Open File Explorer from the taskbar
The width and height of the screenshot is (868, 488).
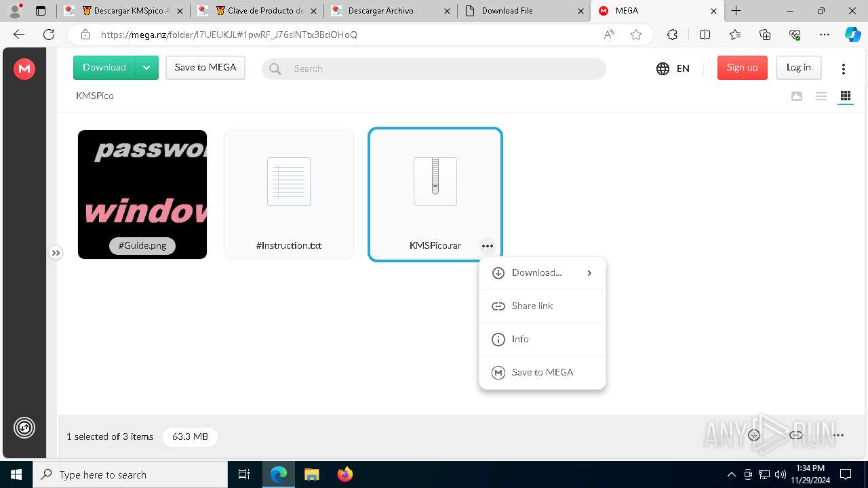311,474
